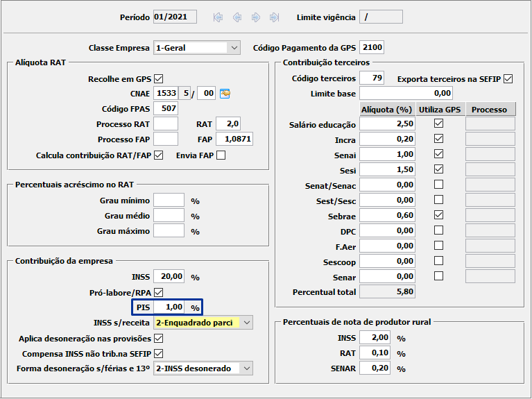Toggle Utiliza GPS for Senat/Senac

coord(438,185)
